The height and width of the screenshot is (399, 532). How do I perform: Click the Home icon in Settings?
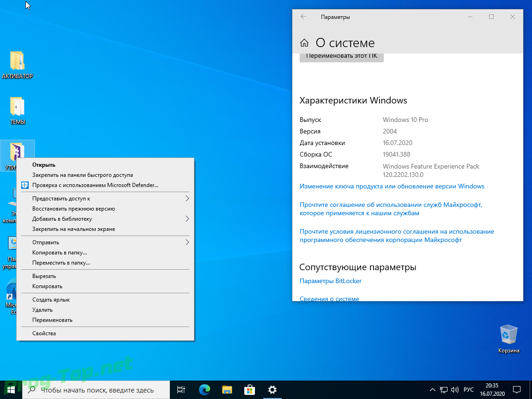pyautogui.click(x=304, y=43)
